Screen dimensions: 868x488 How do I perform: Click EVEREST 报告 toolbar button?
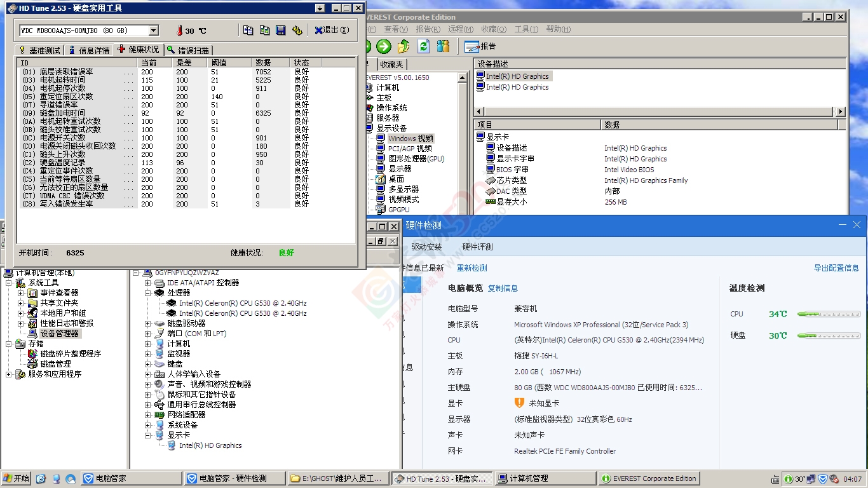pyautogui.click(x=480, y=46)
